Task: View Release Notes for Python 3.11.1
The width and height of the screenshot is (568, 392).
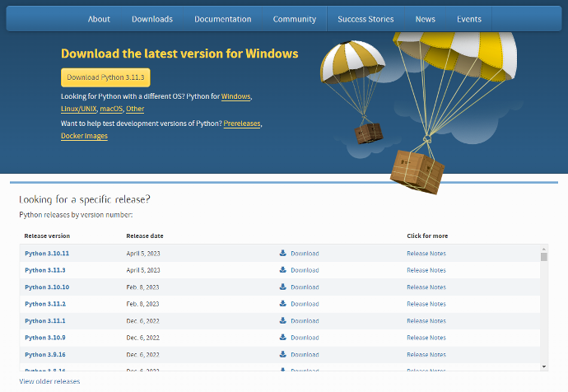Action: coord(426,320)
